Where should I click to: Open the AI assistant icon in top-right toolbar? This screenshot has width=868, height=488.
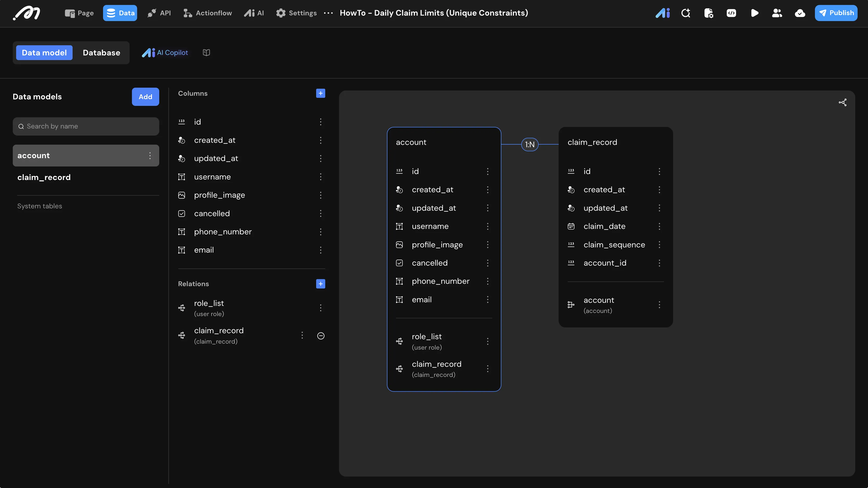click(x=662, y=13)
